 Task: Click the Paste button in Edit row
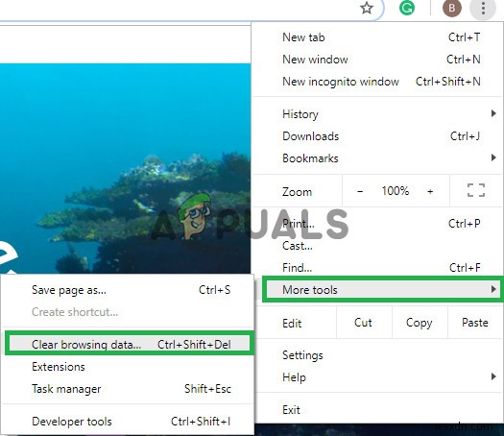tap(475, 323)
